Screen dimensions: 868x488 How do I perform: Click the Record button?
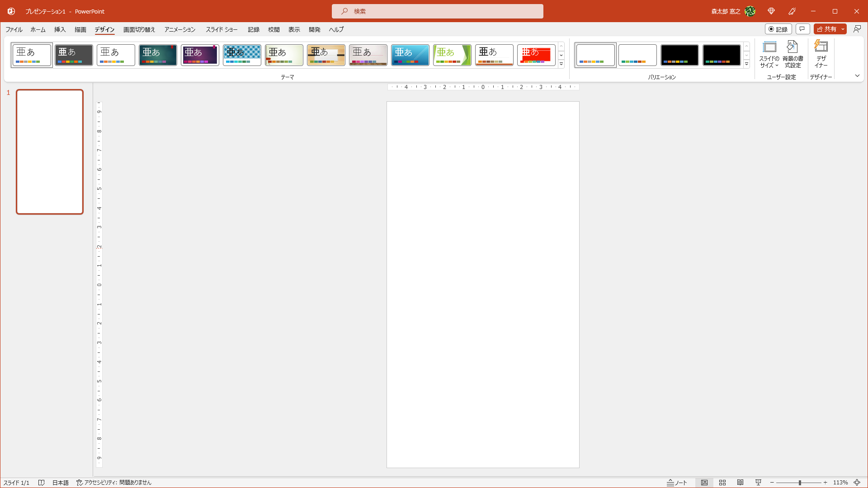pyautogui.click(x=778, y=29)
